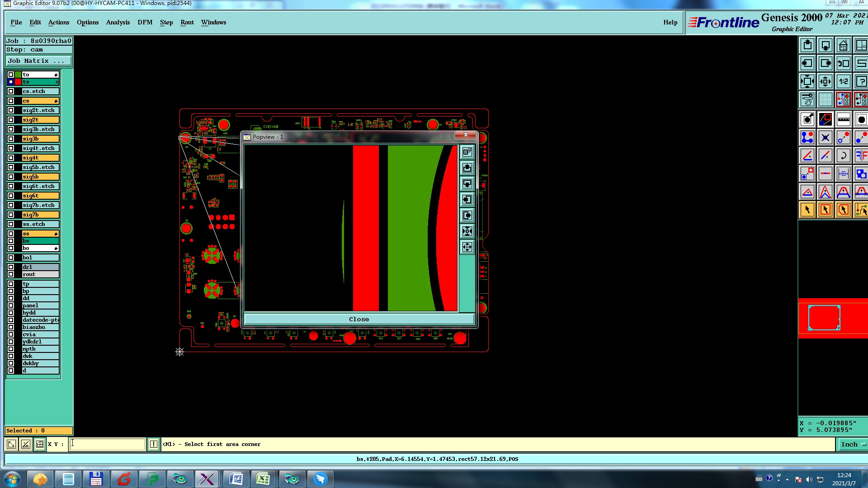The width and height of the screenshot is (868, 488).
Task: Select the ruler measurement tool
Action: (x=843, y=120)
